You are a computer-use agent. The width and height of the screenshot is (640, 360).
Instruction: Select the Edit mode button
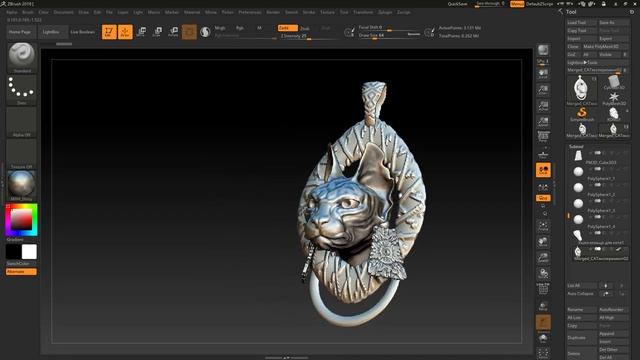pyautogui.click(x=109, y=32)
